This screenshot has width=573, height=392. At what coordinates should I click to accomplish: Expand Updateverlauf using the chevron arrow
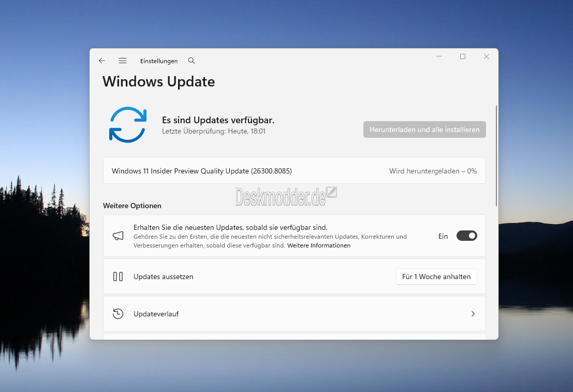473,314
